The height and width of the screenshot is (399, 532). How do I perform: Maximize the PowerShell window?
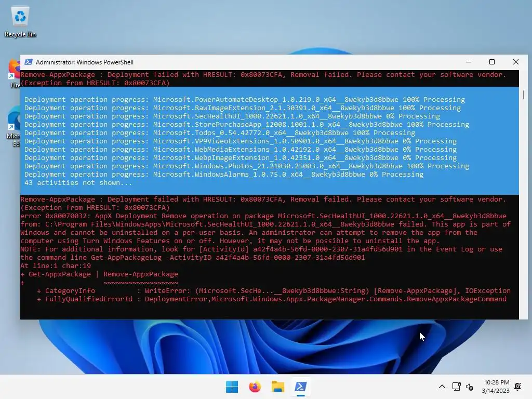[492, 62]
